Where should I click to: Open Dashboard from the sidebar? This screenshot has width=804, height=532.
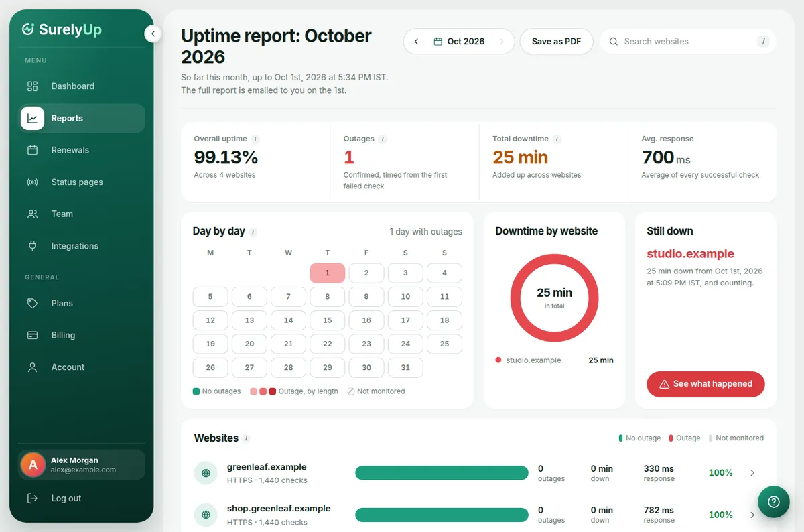[82, 86]
